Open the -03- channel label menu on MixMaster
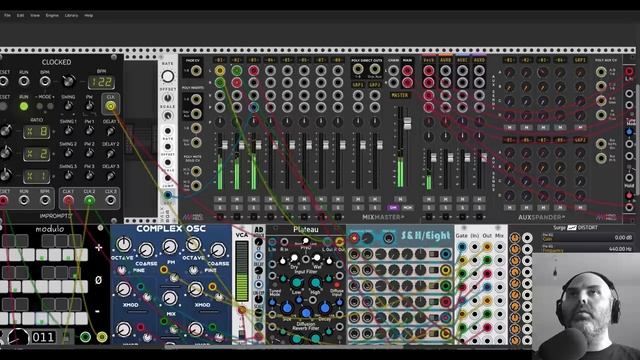The width and height of the screenshot is (640, 360). 253,60
